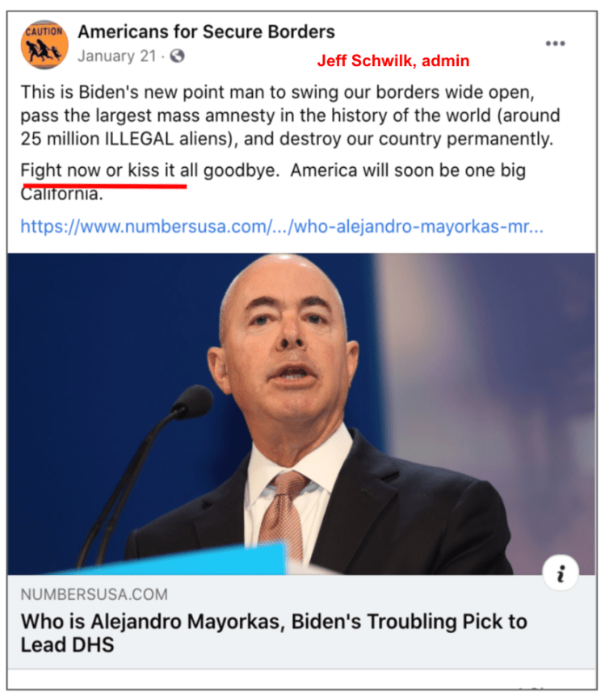Viewport: 605px width, 700px height.
Task: Open the Alejandro Mayorkas article headline
Action: [274, 633]
